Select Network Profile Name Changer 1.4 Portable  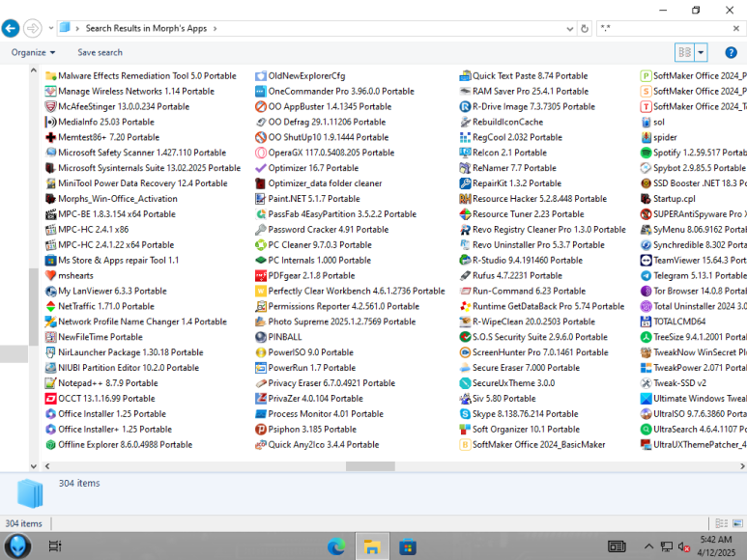(136, 322)
